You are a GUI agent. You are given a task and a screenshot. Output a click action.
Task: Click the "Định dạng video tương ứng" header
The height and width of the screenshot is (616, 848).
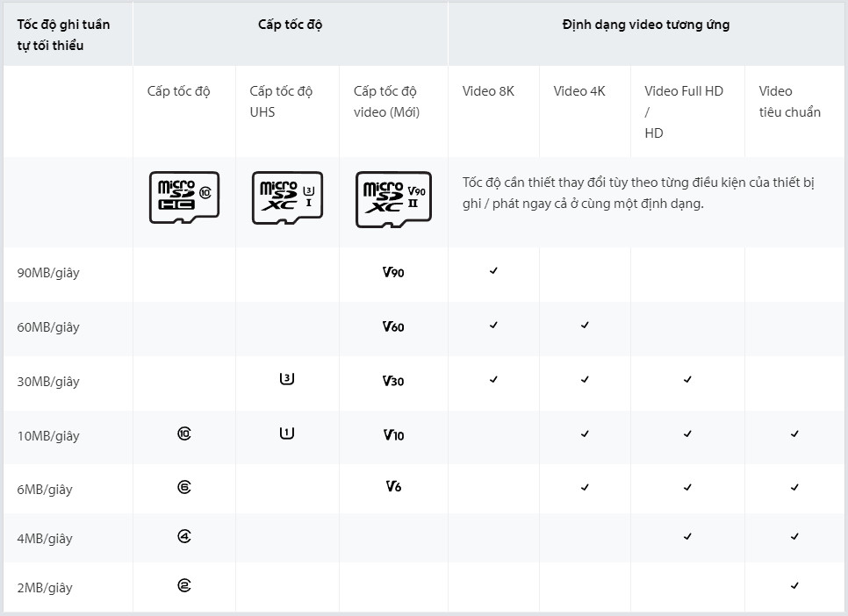645,25
